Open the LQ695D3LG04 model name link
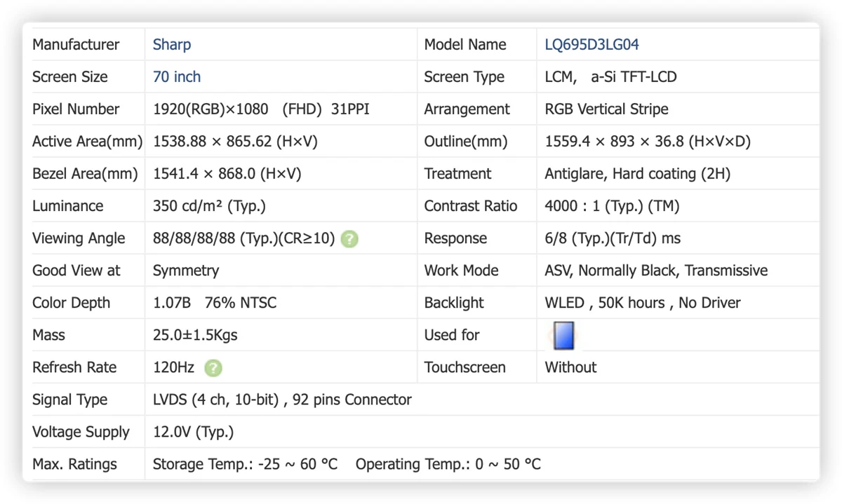Screen dimensions: 842x504 pyautogui.click(x=592, y=44)
